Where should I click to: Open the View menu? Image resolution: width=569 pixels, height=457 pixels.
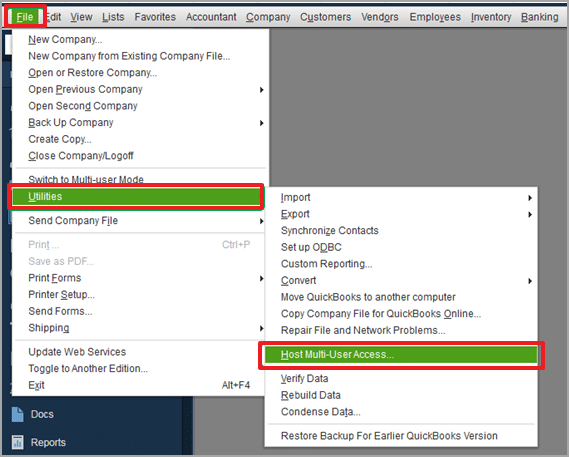81,17
